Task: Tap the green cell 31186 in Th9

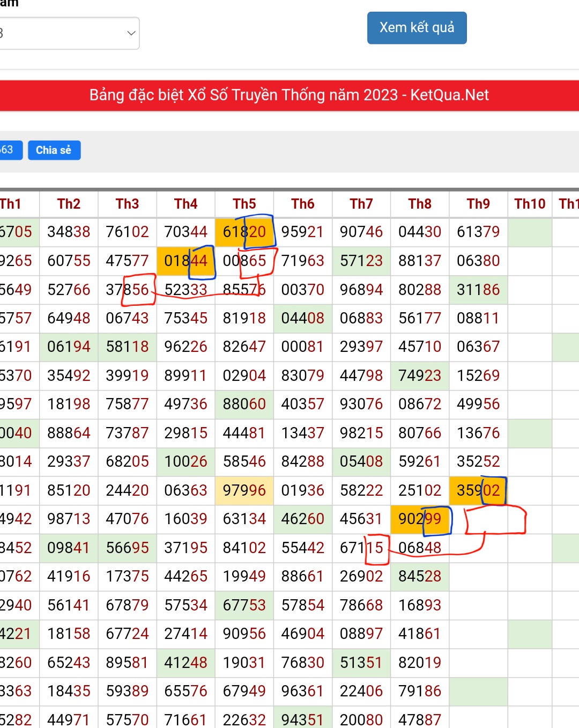Action: (478, 290)
